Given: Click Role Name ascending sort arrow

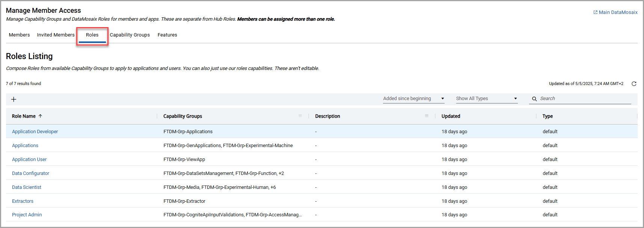Looking at the screenshot, I should pos(41,116).
